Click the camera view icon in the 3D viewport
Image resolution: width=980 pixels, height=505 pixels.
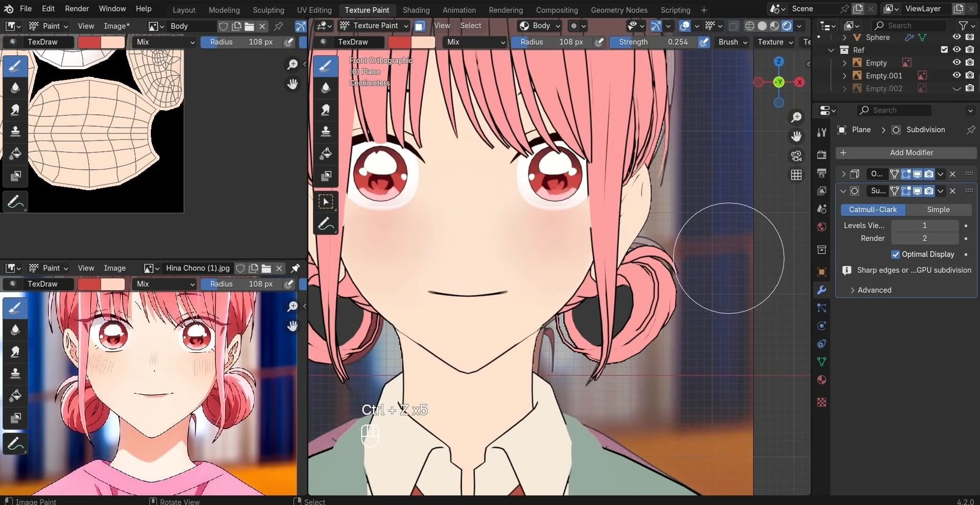click(x=796, y=155)
